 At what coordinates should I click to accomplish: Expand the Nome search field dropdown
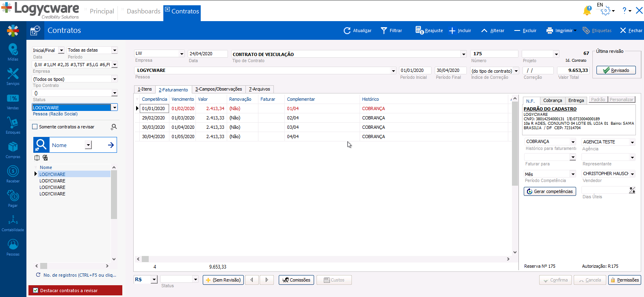pos(89,145)
